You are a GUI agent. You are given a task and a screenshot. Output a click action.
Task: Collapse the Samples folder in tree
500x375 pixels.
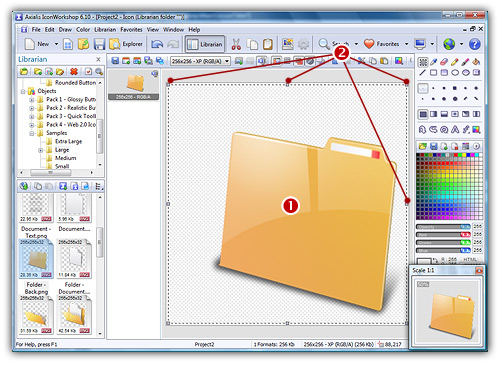(x=32, y=133)
